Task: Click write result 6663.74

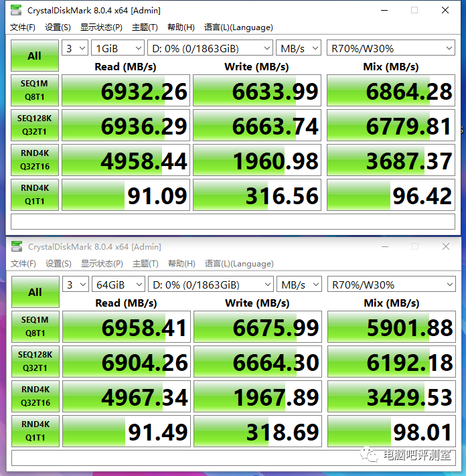Action: coord(257,125)
